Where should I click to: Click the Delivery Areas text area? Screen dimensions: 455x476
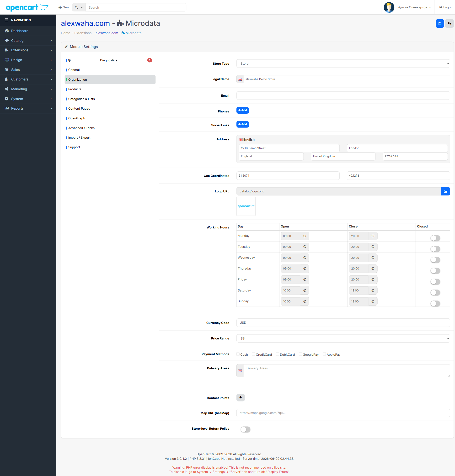pos(347,370)
